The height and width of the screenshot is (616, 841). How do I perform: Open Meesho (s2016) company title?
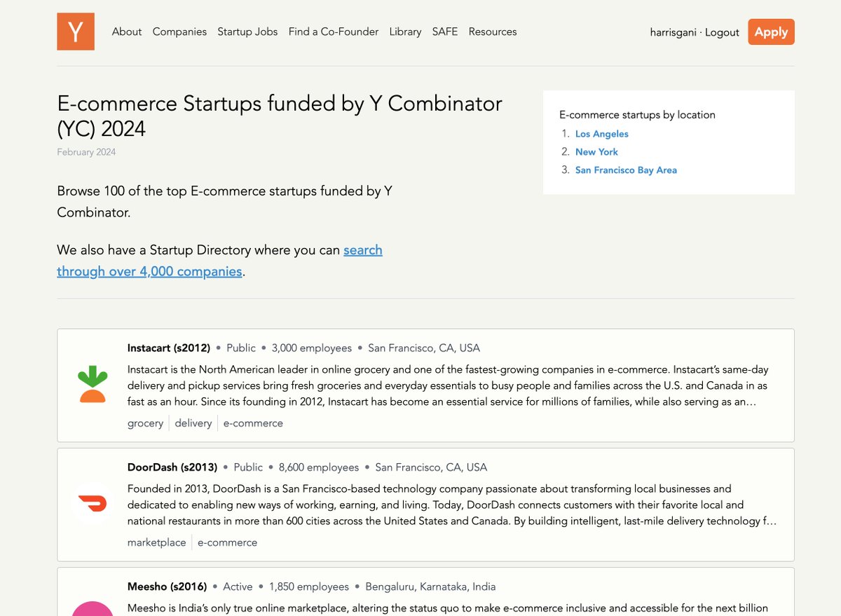(167, 587)
